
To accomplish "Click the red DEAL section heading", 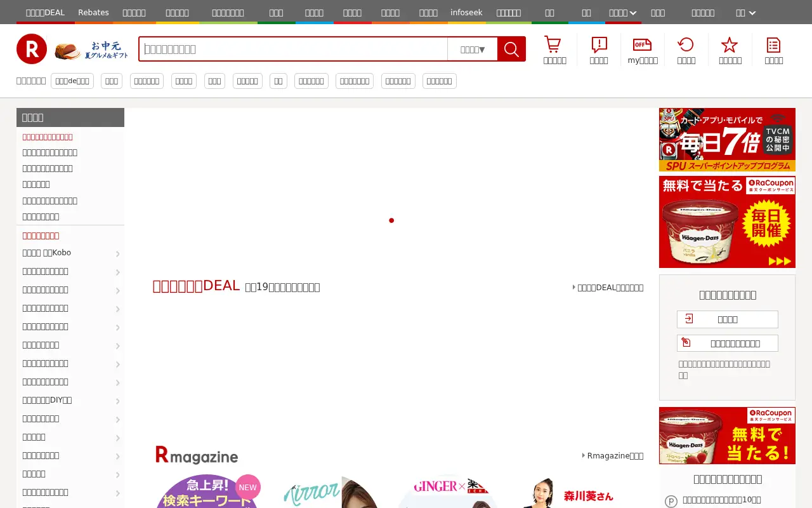I will click(196, 286).
